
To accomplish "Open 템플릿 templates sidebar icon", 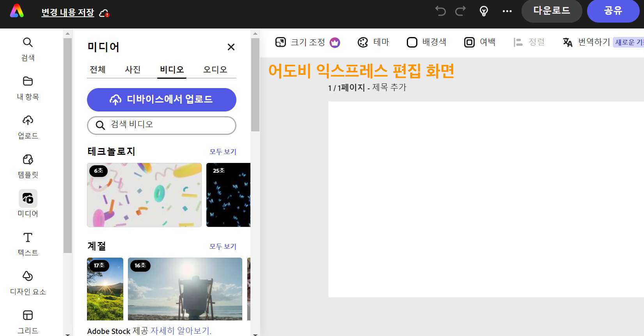I will point(28,166).
